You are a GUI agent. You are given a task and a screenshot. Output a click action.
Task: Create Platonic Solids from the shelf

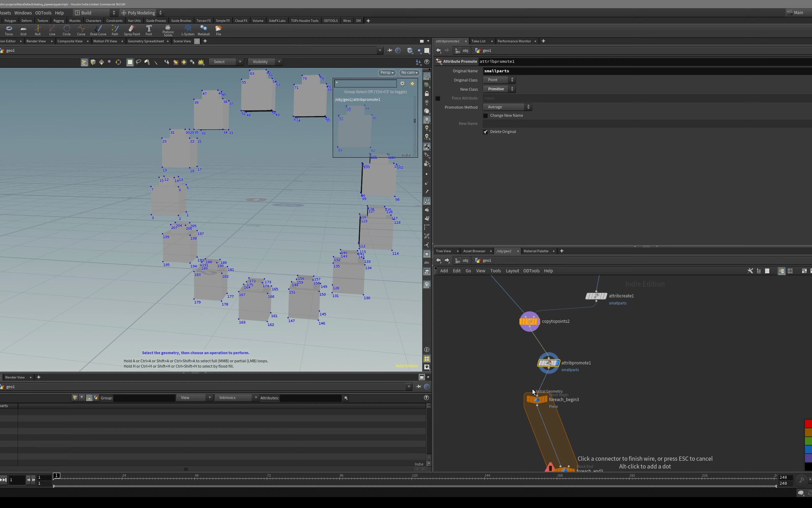point(168,30)
